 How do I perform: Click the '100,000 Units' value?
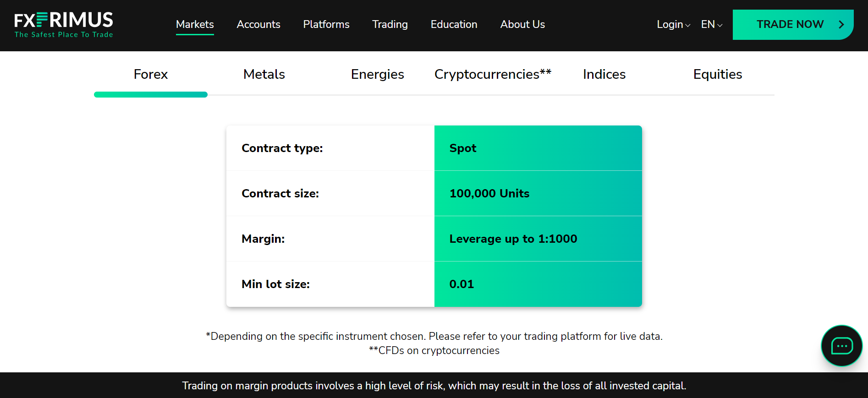click(489, 193)
